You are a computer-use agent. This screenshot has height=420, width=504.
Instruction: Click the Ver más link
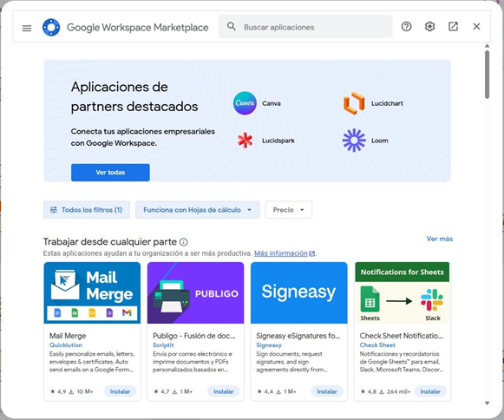pyautogui.click(x=440, y=239)
